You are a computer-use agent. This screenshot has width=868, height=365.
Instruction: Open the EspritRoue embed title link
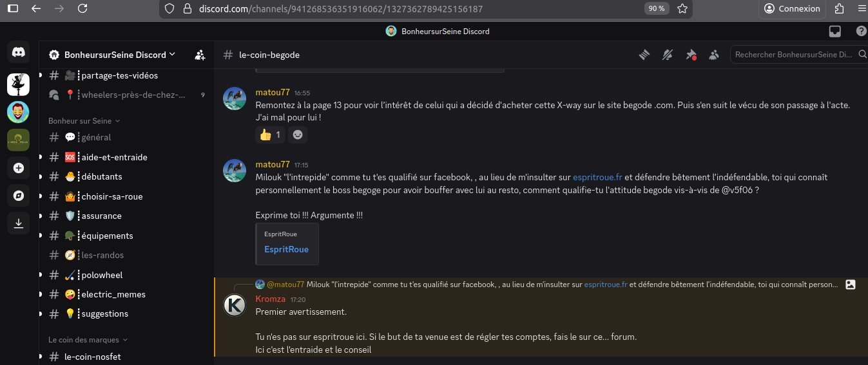pyautogui.click(x=286, y=250)
